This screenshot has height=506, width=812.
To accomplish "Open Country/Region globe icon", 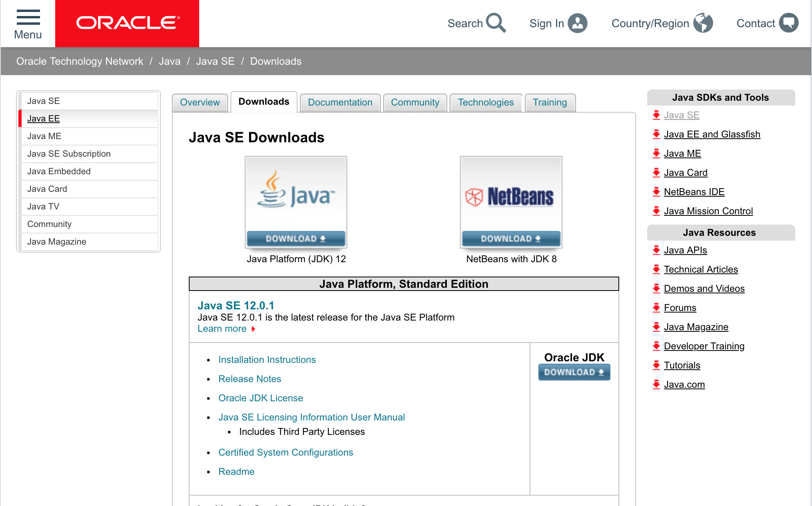I will click(x=703, y=23).
